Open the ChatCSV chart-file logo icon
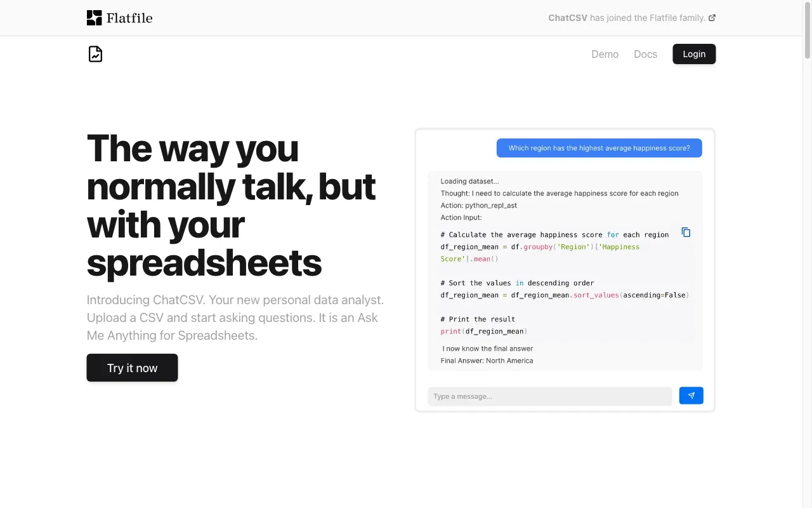Image resolution: width=812 pixels, height=508 pixels. click(95, 54)
